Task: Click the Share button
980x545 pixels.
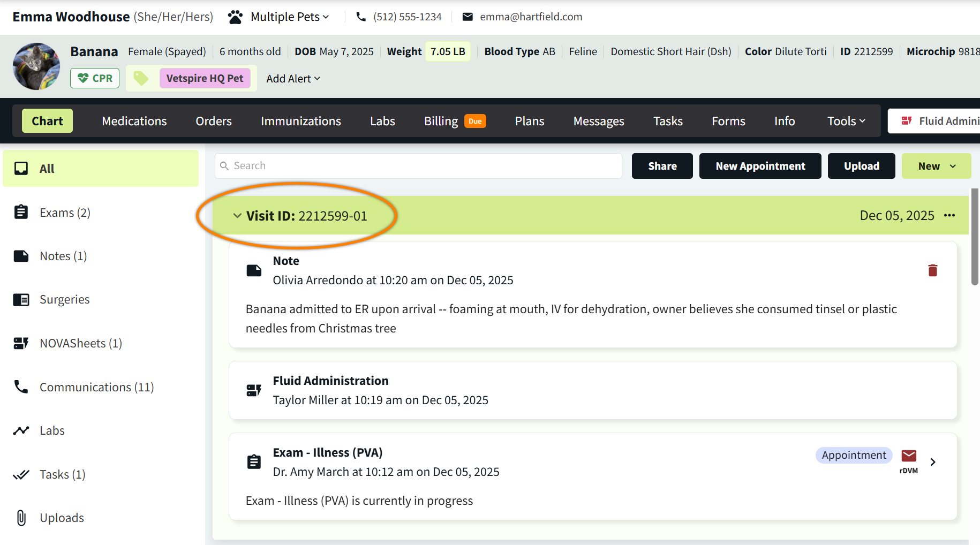Action: (x=662, y=166)
